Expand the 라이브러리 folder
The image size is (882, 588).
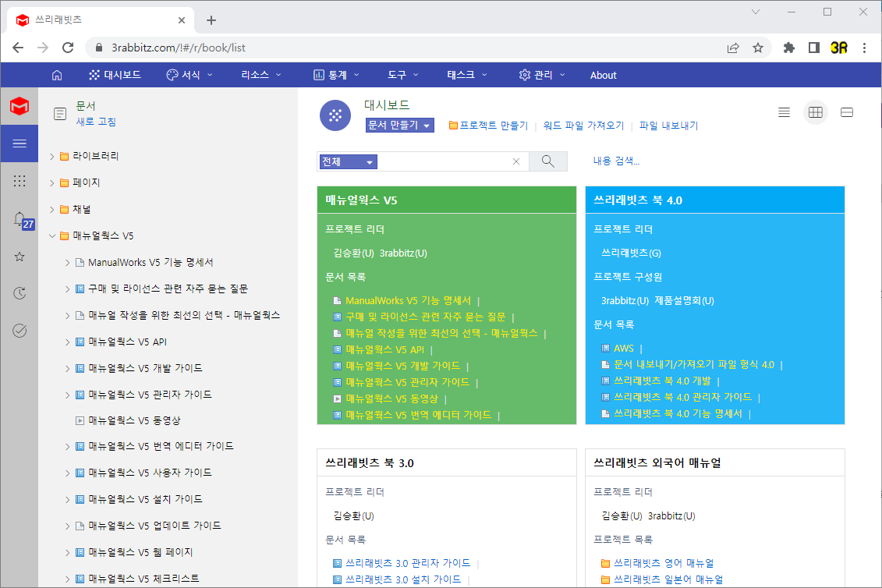51,157
